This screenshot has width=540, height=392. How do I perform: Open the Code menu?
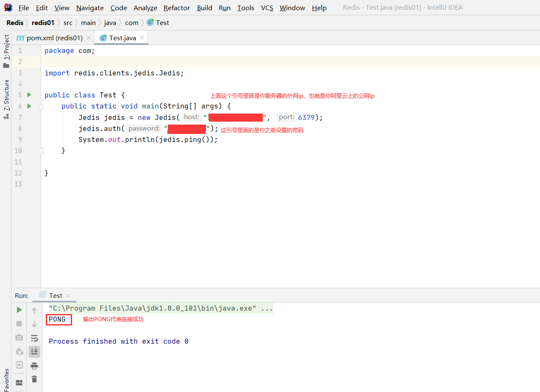[119, 8]
